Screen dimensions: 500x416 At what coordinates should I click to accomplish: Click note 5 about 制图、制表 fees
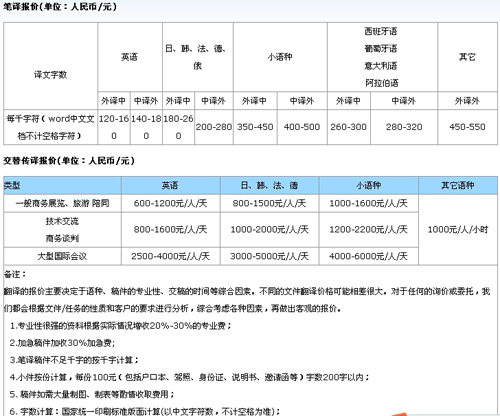[92, 394]
